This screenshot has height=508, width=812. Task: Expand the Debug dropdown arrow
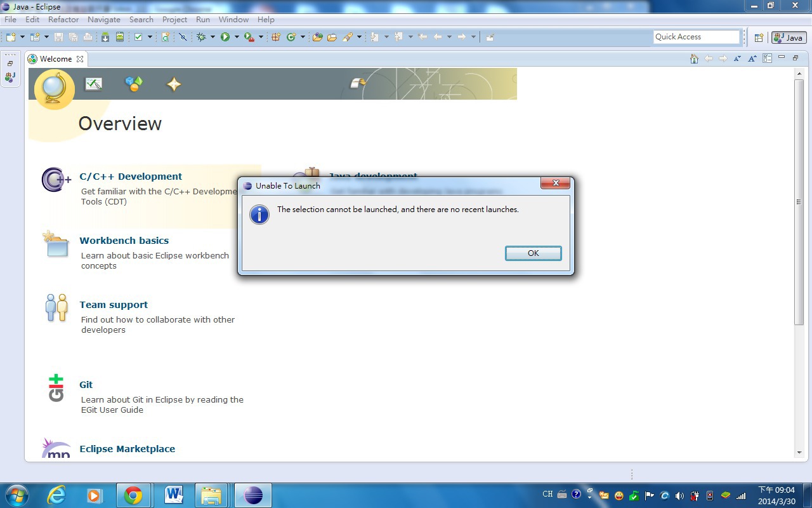point(213,37)
